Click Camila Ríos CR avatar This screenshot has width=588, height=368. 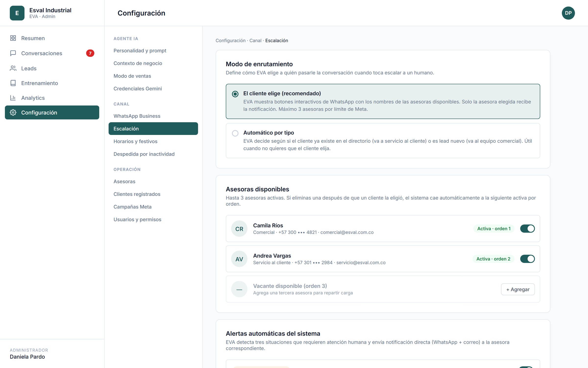tap(239, 229)
